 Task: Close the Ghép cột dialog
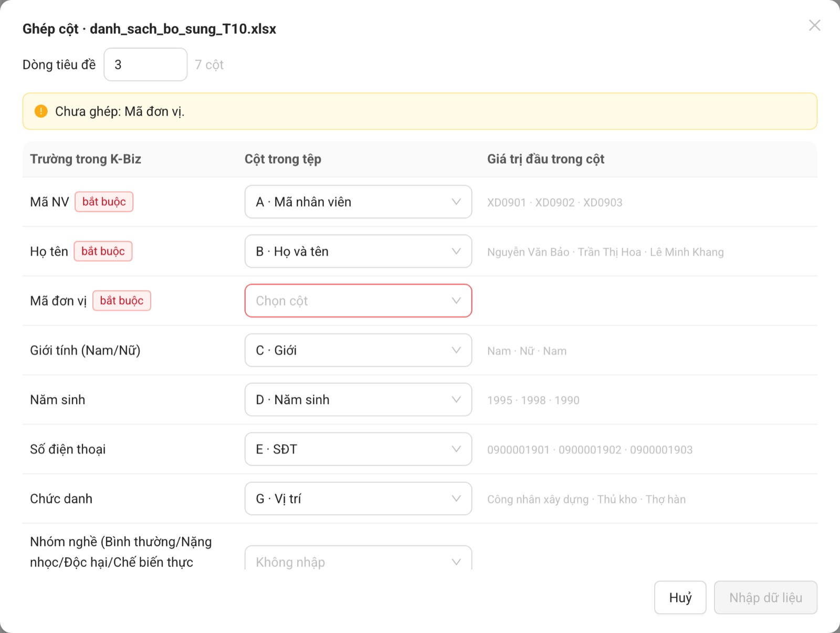[x=814, y=25]
